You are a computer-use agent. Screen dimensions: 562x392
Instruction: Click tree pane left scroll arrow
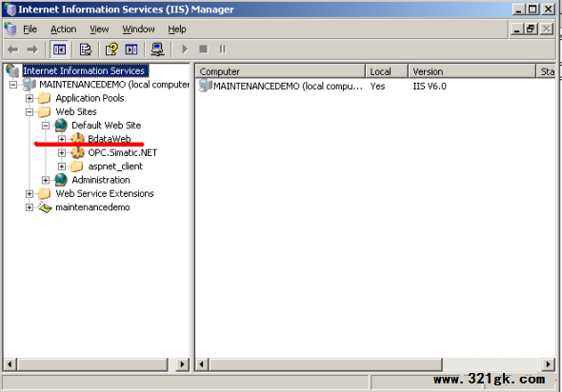pyautogui.click(x=10, y=364)
